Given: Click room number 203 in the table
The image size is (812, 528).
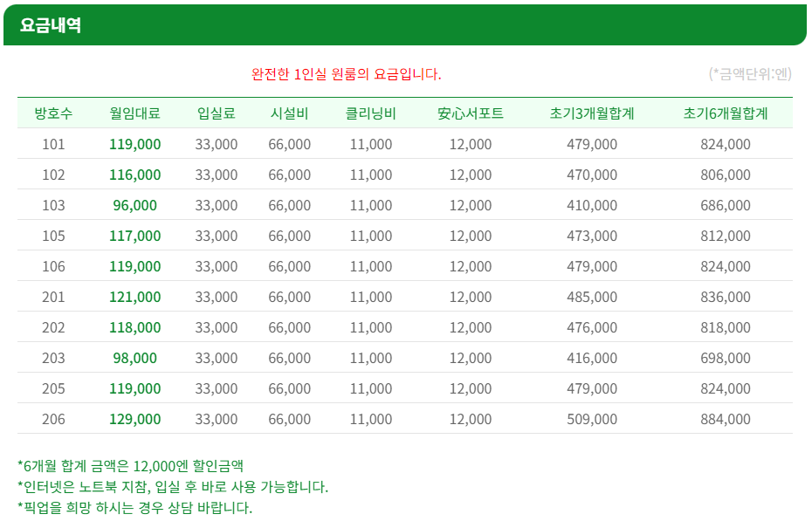Looking at the screenshot, I should (53, 358).
